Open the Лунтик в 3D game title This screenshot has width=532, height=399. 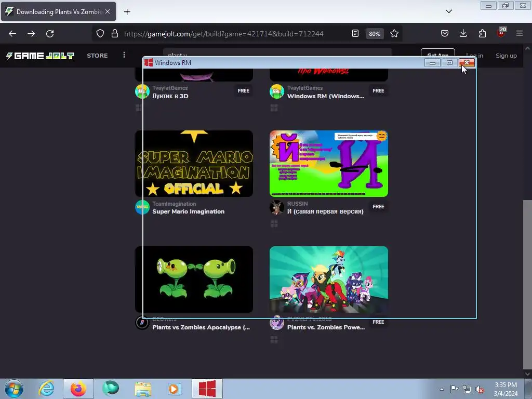pyautogui.click(x=170, y=96)
